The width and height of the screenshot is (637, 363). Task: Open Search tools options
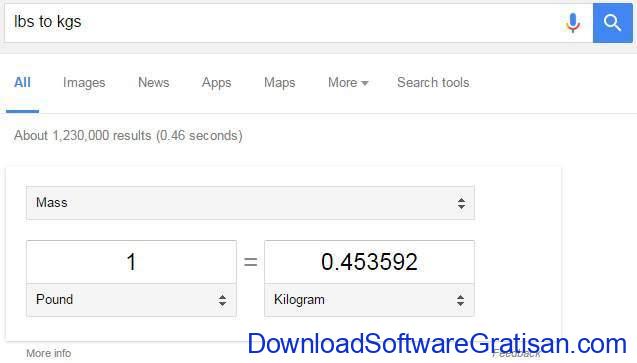click(433, 82)
